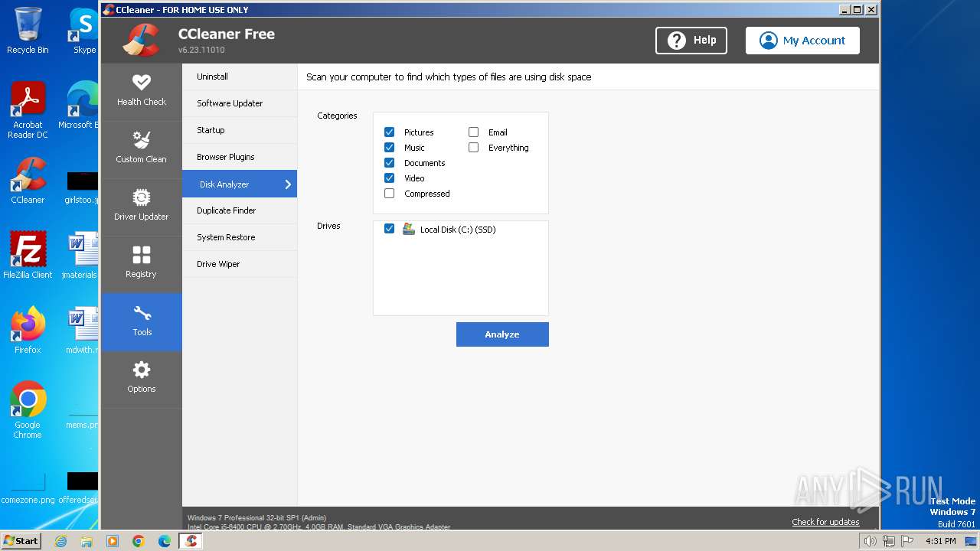Open Google Chrome desktop shortcut
This screenshot has height=551, width=980.
tap(28, 409)
